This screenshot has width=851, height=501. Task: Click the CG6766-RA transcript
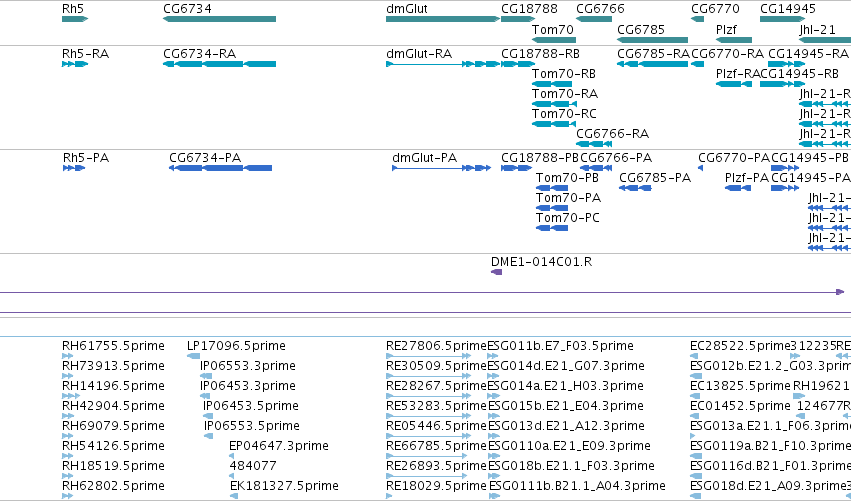click(x=594, y=144)
